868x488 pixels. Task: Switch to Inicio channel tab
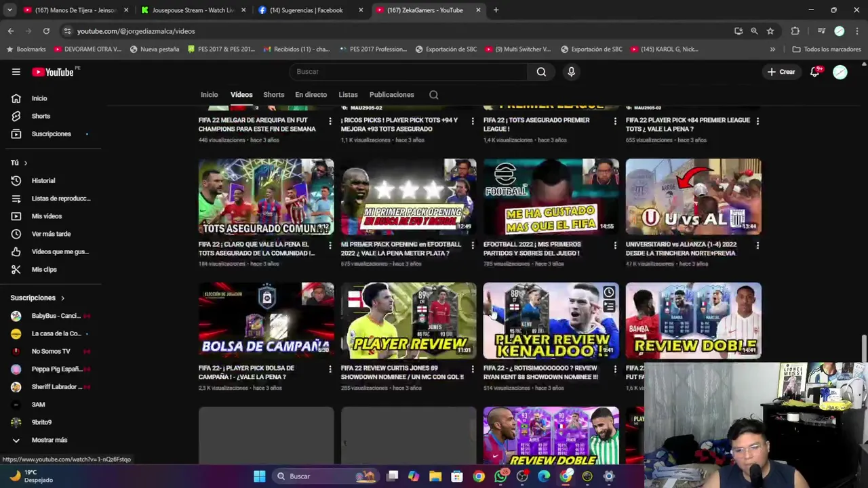[209, 95]
